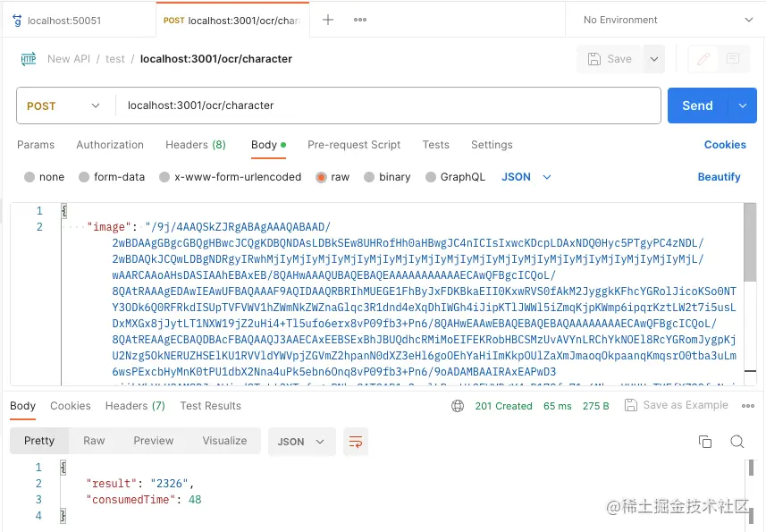Image resolution: width=766 pixels, height=532 pixels.
Task: Open the raw body JSON format dropdown
Action: pos(526,177)
